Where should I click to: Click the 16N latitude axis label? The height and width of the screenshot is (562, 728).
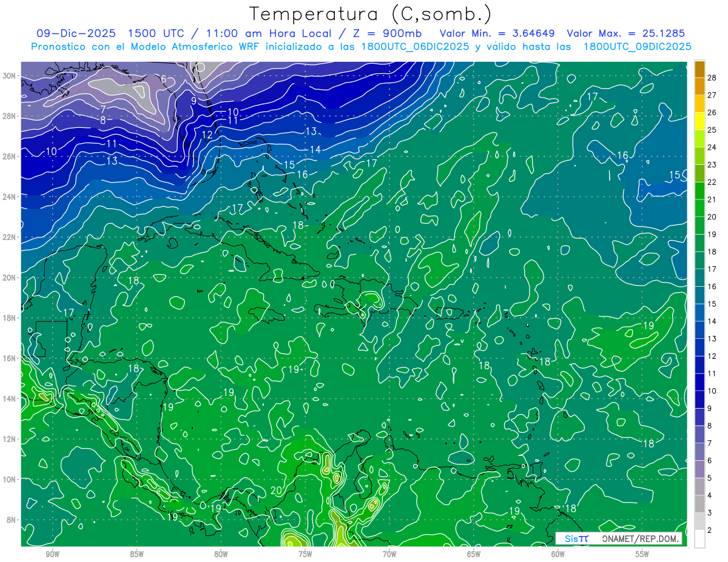coord(10,358)
